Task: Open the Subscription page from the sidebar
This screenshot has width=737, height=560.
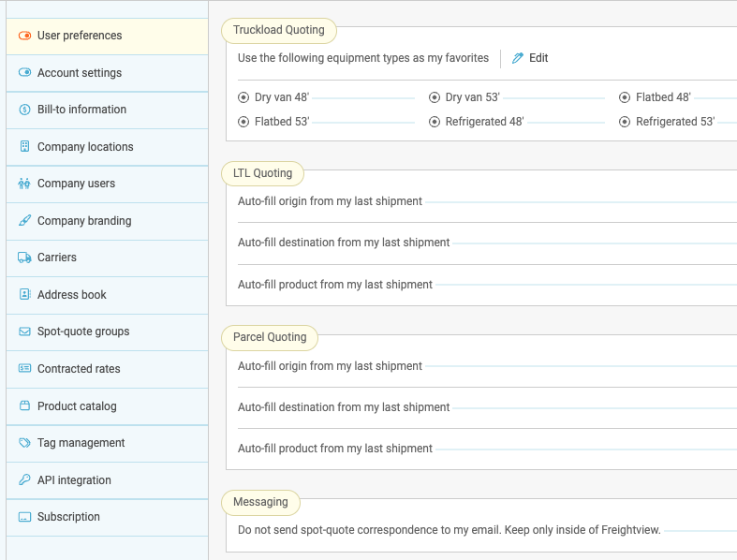Action: point(68,517)
